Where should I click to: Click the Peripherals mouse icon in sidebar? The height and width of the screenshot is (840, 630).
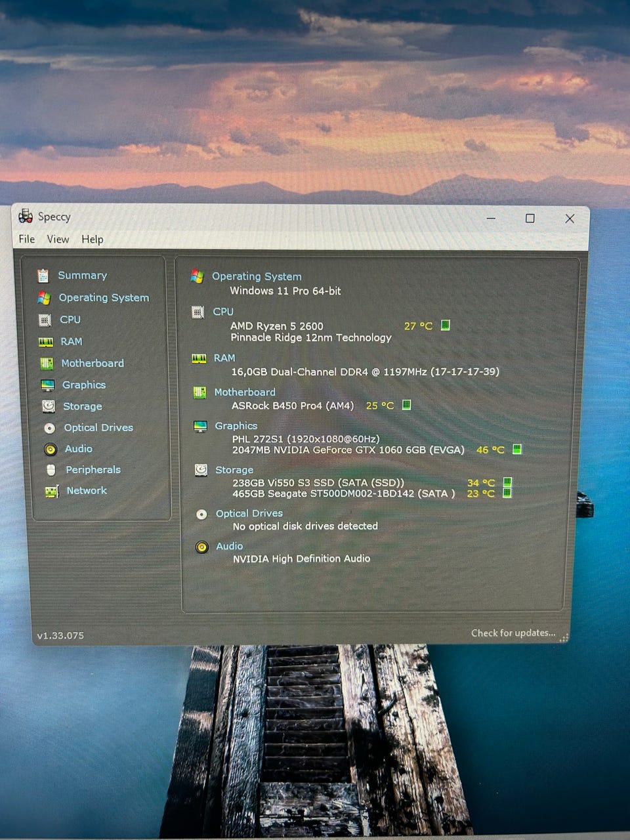pyautogui.click(x=51, y=470)
